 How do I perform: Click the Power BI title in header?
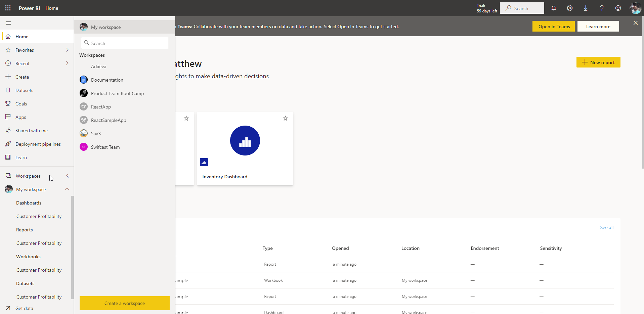pyautogui.click(x=30, y=8)
